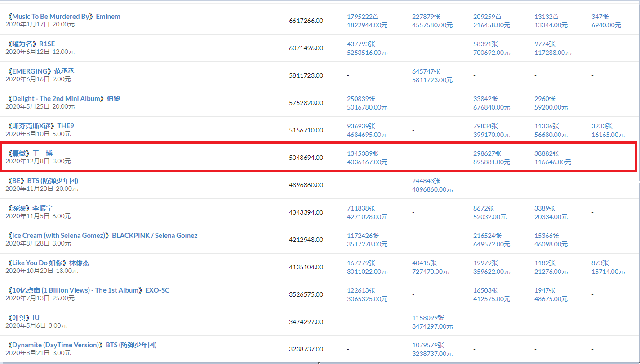Click the 216524张 sales figure for Ice Cream

point(488,236)
